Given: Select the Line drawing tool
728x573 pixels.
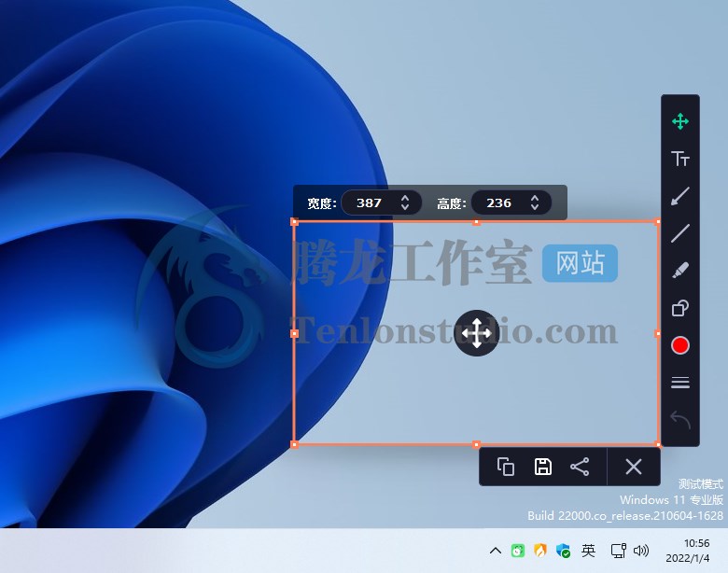Looking at the screenshot, I should [x=680, y=233].
